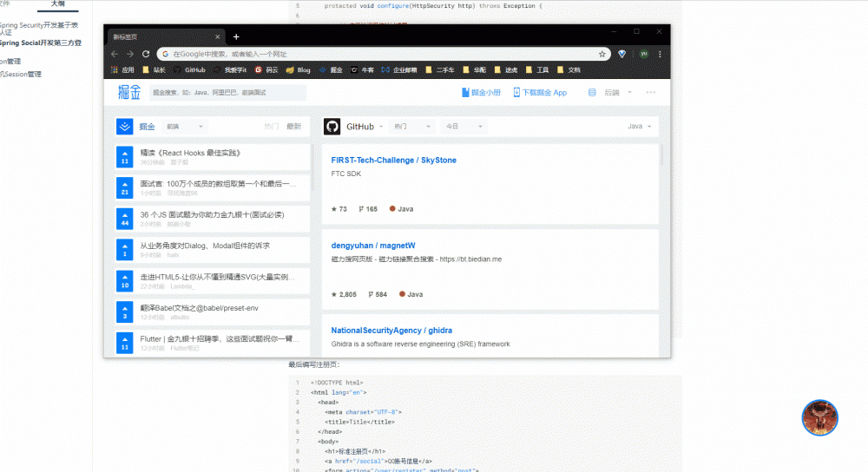Open the 我要学it bookmark
Image resolution: width=868 pixels, height=472 pixels.
(x=230, y=70)
